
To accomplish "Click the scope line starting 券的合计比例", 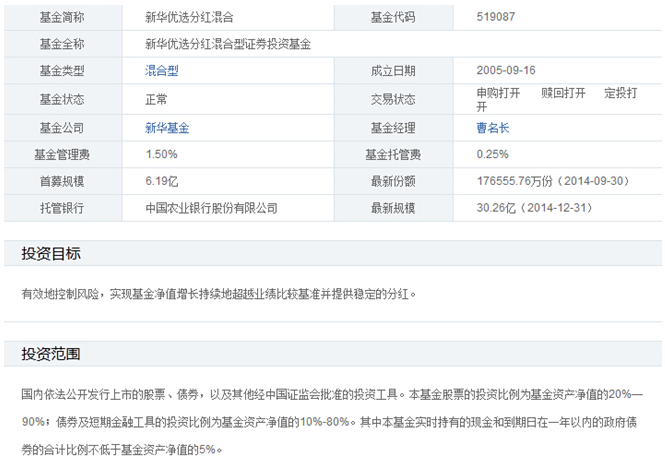I will coord(122,449).
